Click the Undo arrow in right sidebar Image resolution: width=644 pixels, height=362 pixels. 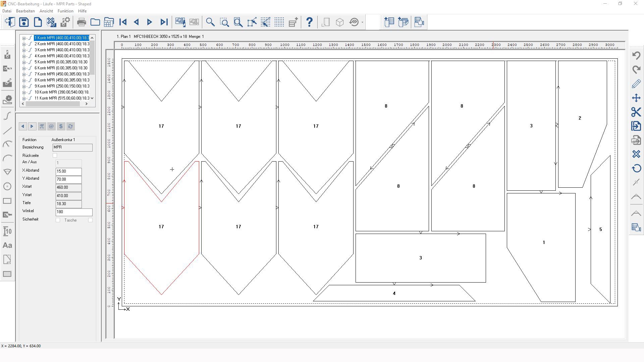(636, 55)
